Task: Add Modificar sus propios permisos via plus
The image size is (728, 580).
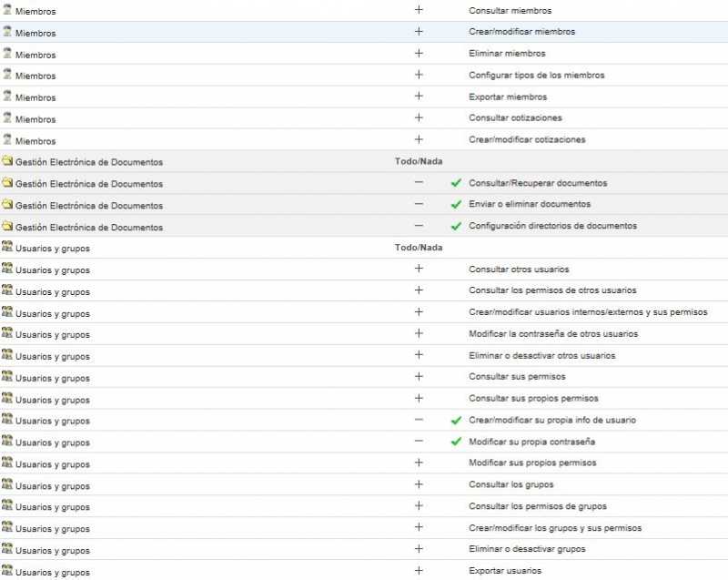Action: [x=419, y=463]
